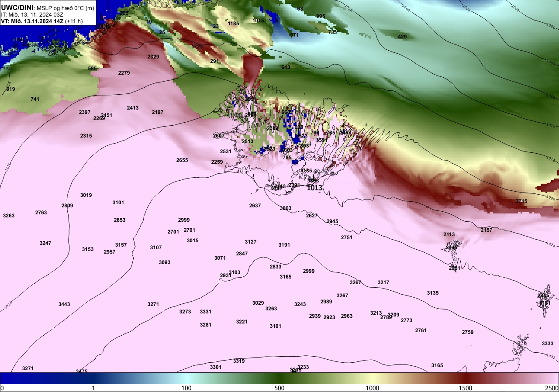Click the 1000 label on the color scale

click(x=372, y=388)
